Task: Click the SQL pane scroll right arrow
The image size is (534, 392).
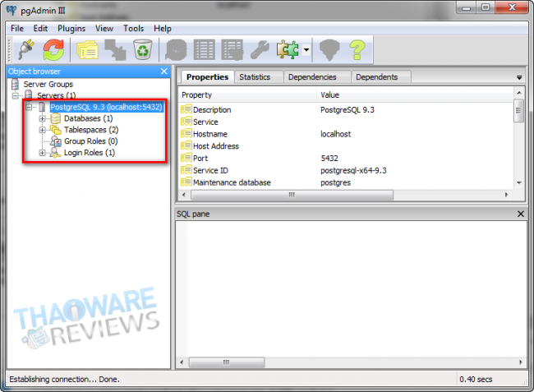Action: click(521, 362)
